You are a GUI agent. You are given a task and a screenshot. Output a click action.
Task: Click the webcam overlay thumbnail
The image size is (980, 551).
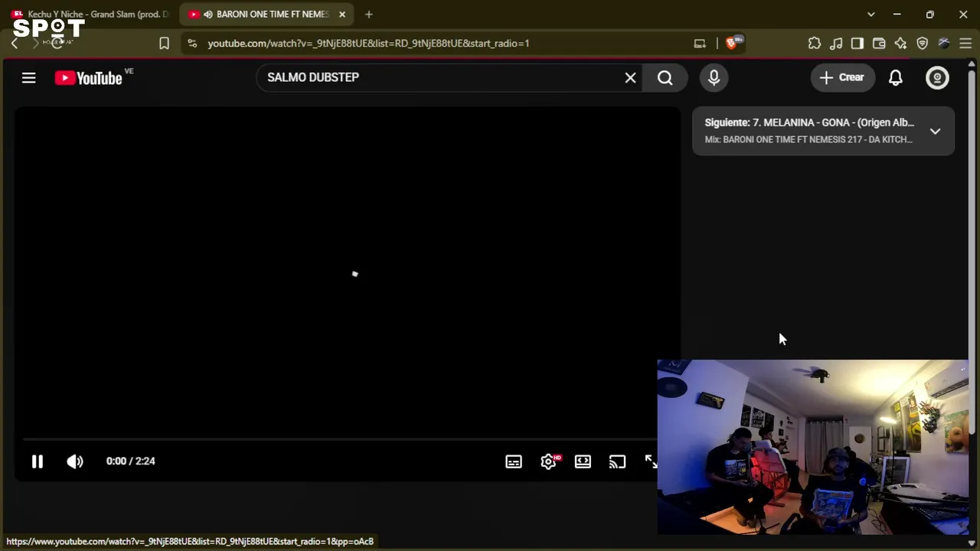point(813,447)
